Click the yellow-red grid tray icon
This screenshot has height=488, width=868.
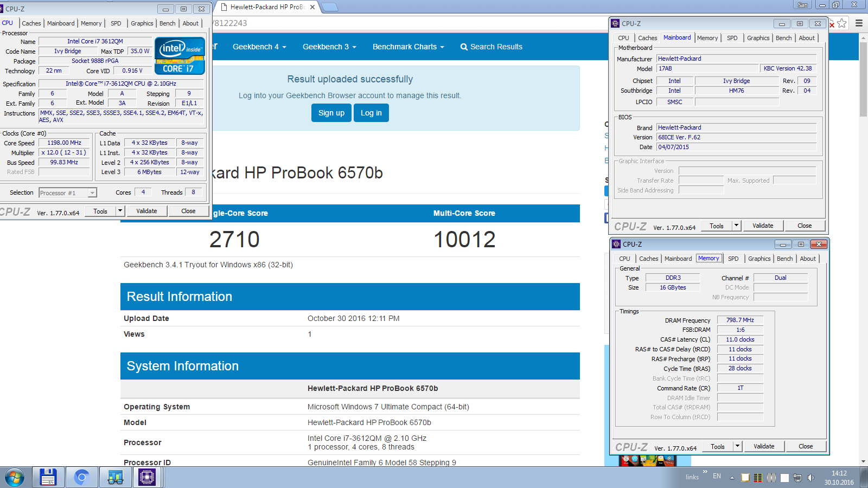pos(758,478)
